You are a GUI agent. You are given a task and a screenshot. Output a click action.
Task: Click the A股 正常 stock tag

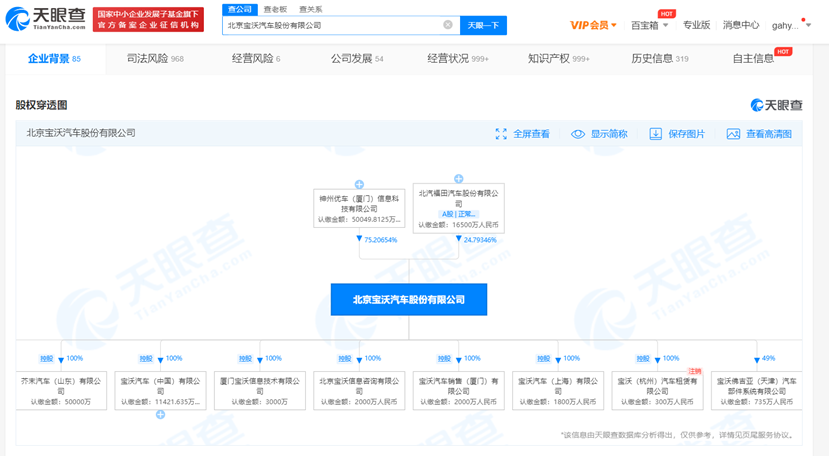click(x=459, y=214)
